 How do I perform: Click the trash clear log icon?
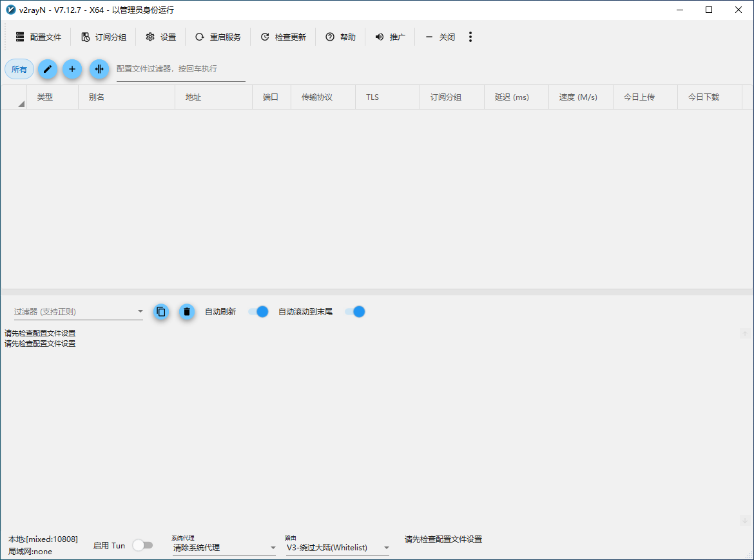187,312
